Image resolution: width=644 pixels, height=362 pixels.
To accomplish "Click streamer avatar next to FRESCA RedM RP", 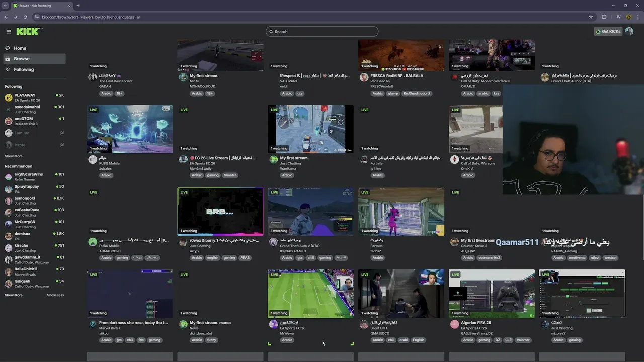I will [x=364, y=77].
